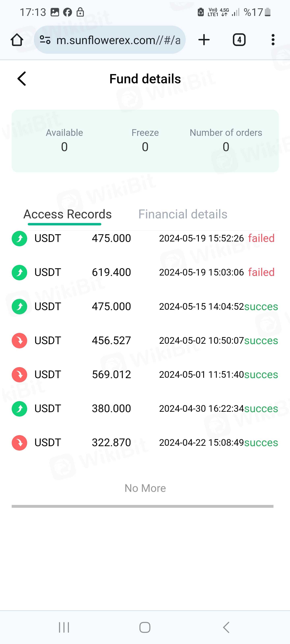The image size is (290, 644).
Task: Open Android recent apps button
Action: pyautogui.click(x=64, y=627)
